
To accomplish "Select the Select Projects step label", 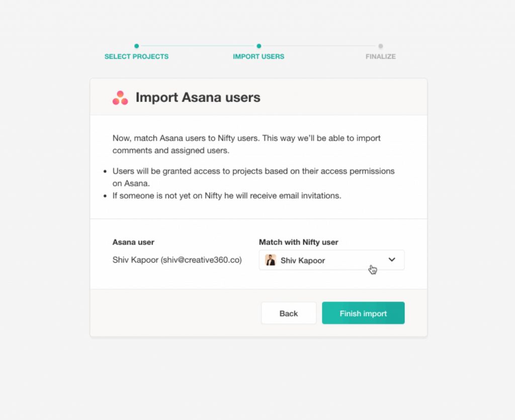I will [136, 56].
